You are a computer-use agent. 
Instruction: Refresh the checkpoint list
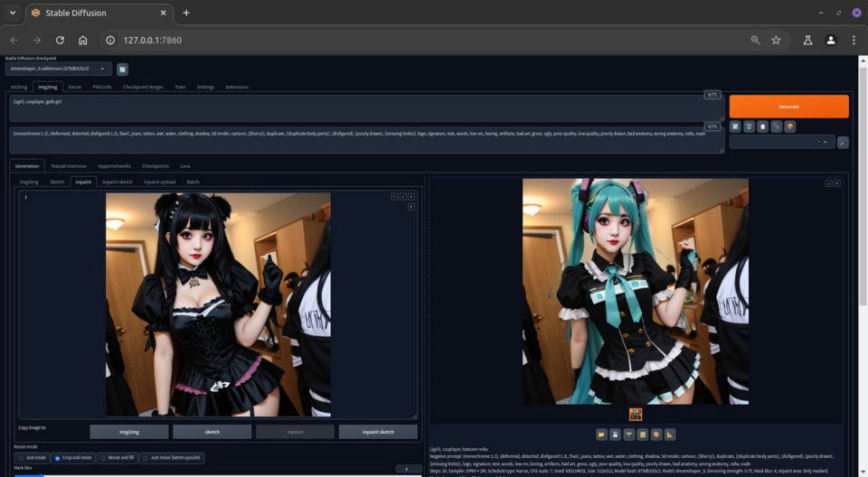click(122, 70)
